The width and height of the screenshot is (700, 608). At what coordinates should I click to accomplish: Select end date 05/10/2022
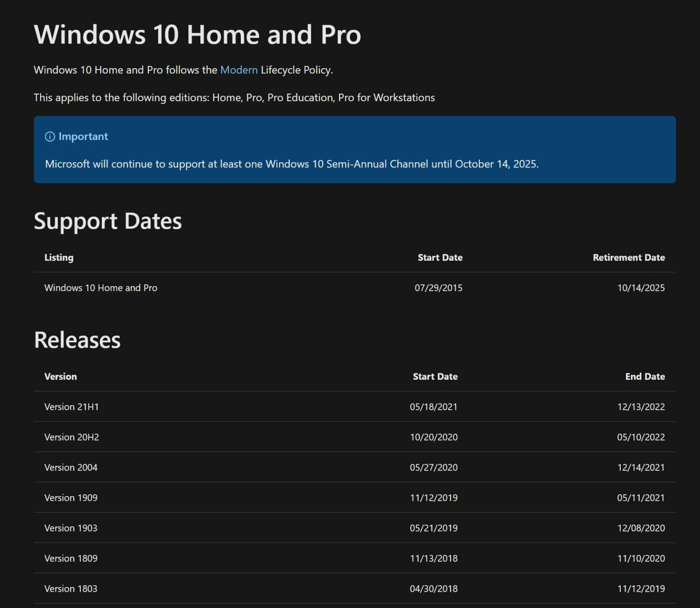click(x=641, y=437)
